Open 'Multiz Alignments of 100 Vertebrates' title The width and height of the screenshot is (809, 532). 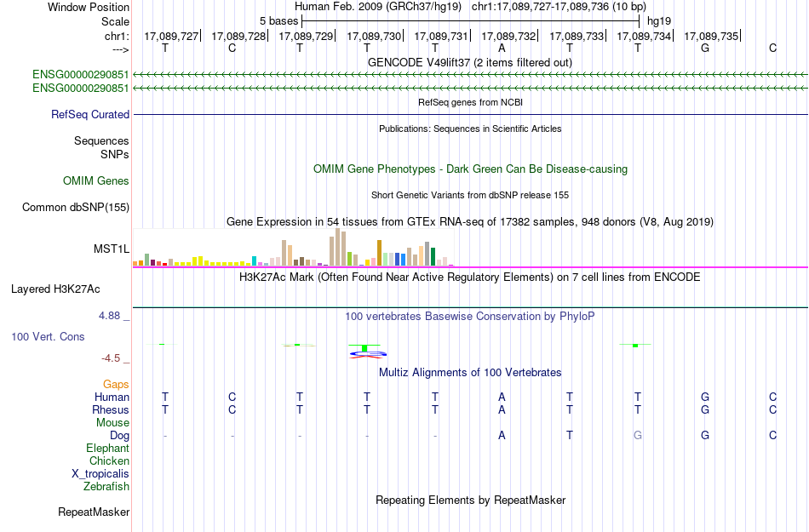pos(470,372)
